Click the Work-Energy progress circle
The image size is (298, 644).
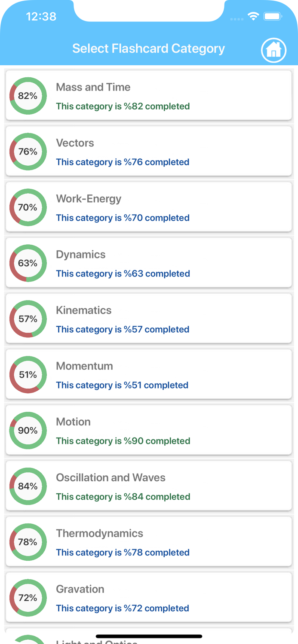point(28,207)
